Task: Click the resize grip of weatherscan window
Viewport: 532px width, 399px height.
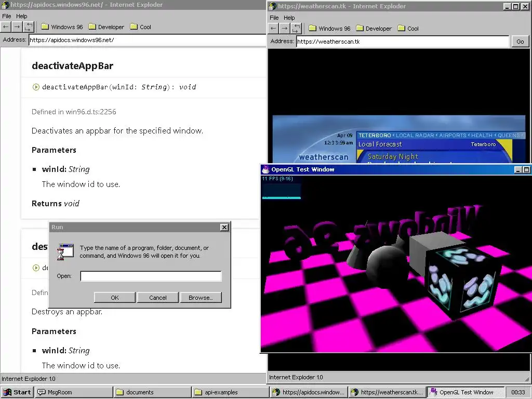Action: (x=527, y=379)
